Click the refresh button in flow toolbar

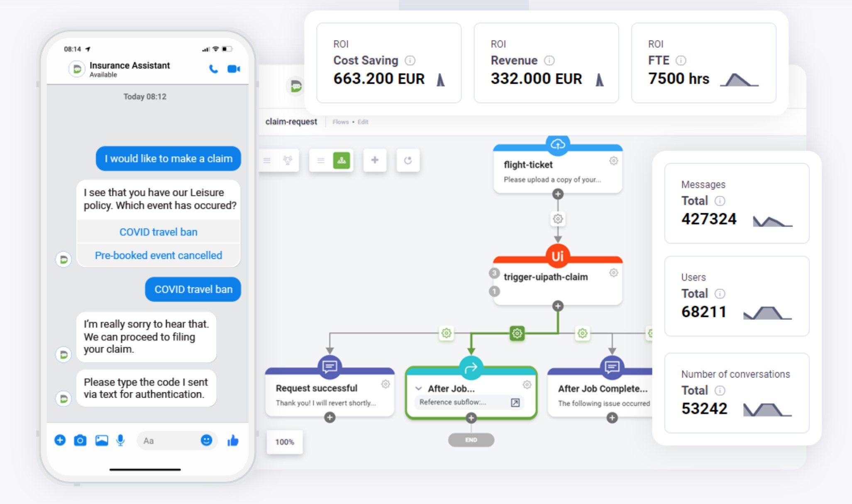tap(408, 160)
